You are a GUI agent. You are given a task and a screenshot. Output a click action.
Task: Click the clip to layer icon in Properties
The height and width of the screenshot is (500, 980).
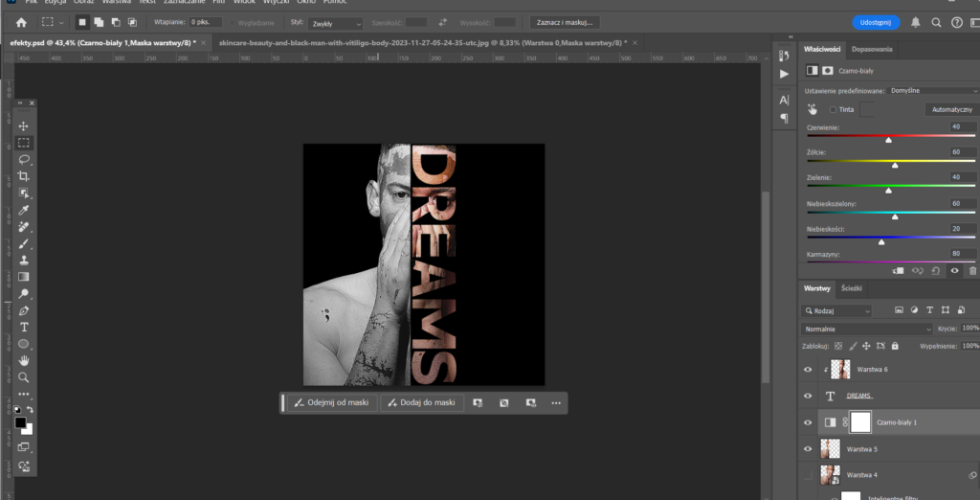(898, 271)
